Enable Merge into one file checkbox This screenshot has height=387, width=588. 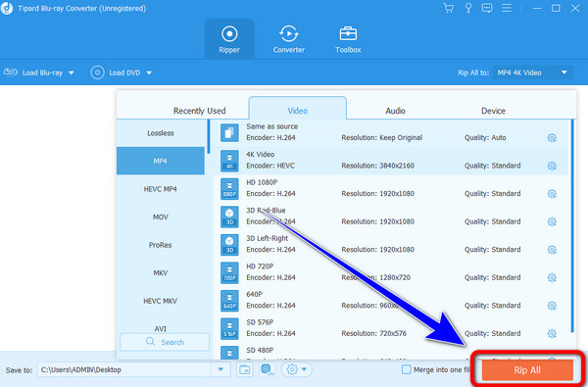click(406, 369)
